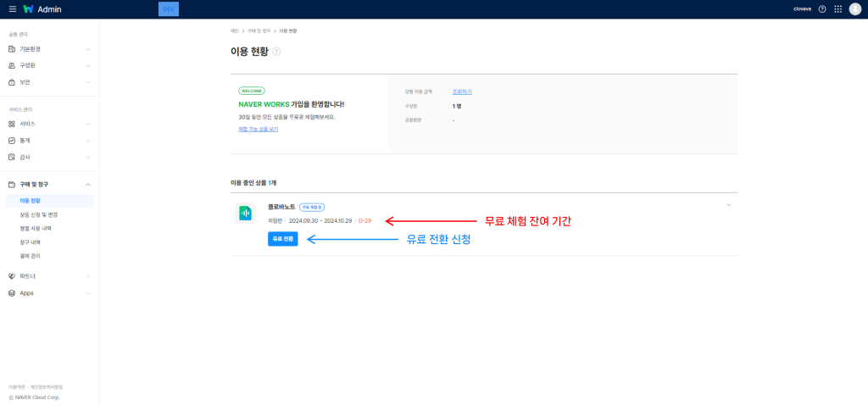The image size is (868, 405).
Task: Click the 이용 중인 상품 1개 heading
Action: (x=253, y=182)
